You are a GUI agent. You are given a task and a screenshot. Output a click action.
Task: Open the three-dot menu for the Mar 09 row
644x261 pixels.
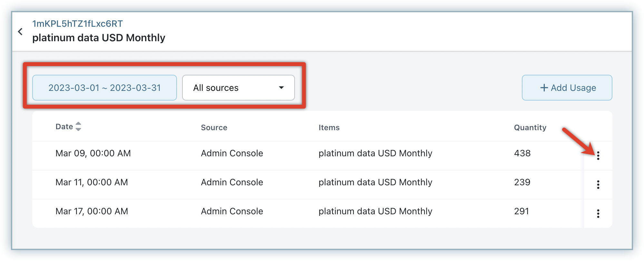point(598,156)
